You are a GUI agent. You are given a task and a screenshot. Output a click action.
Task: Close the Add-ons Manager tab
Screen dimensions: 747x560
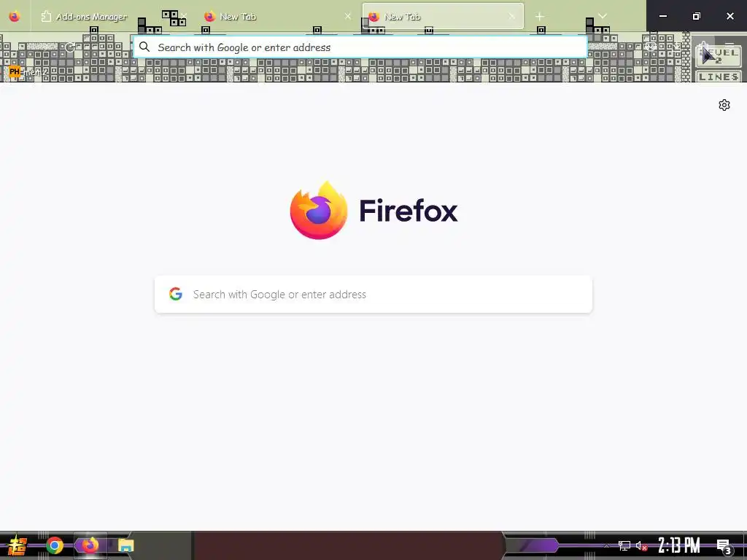(184, 17)
